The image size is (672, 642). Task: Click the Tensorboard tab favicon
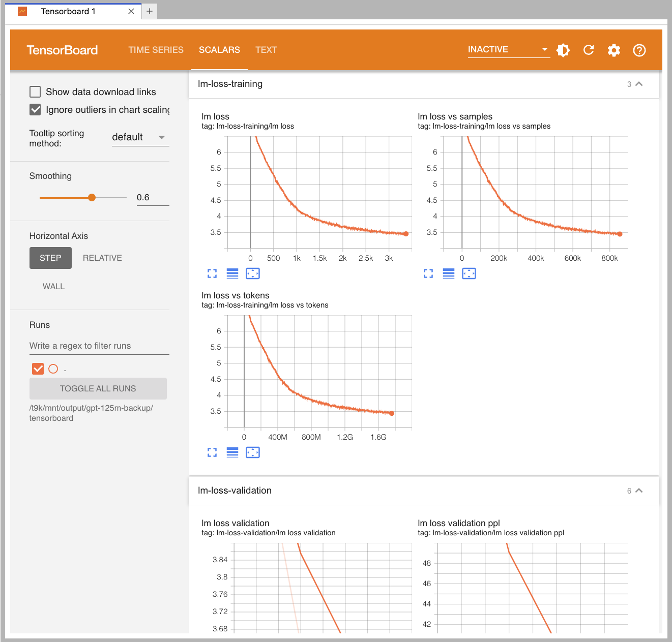point(22,11)
